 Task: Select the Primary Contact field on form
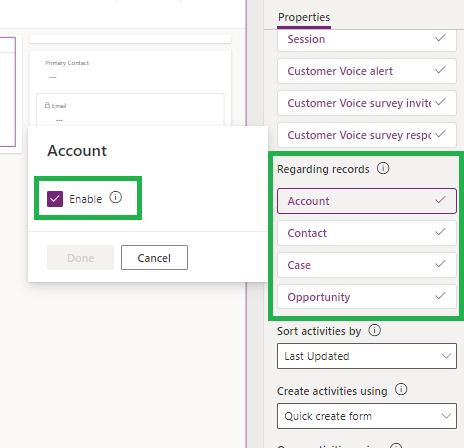130,70
